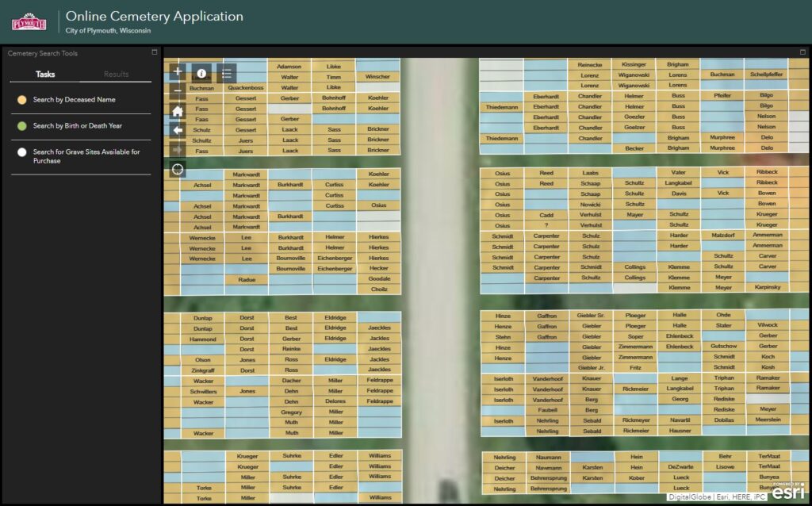Zoom out of the cemetery map
Image resolution: width=812 pixels, height=506 pixels.
(x=178, y=91)
